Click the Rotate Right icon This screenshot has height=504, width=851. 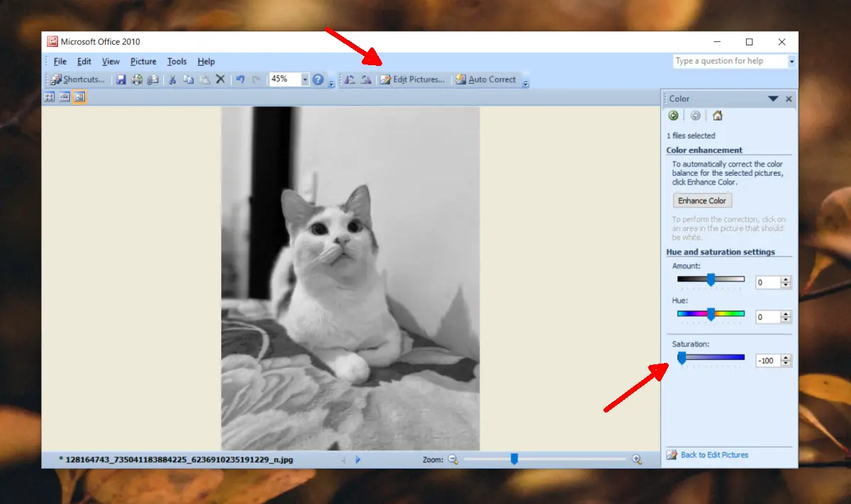point(366,79)
